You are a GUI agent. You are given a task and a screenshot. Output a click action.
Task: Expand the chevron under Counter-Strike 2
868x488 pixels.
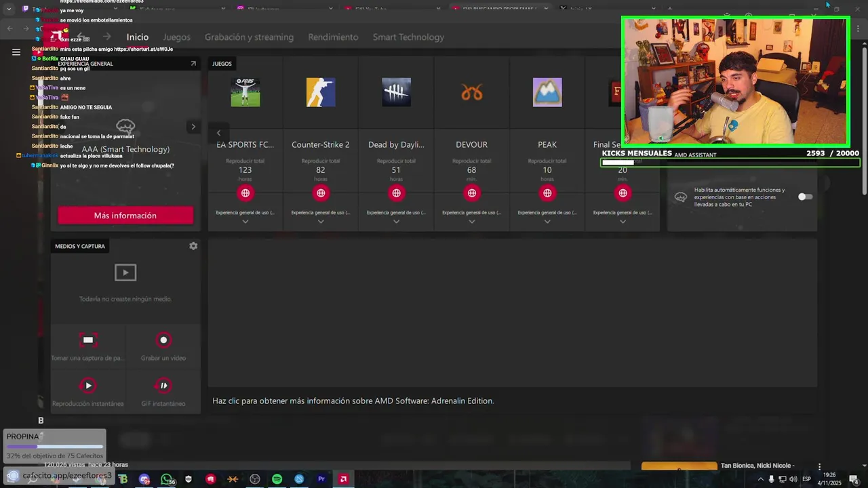tap(321, 222)
